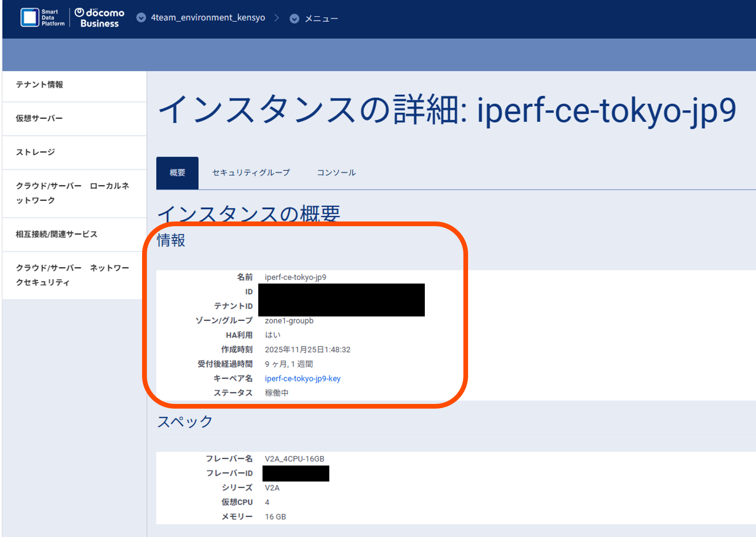Click the zone1-groupb value
This screenshot has width=756, height=537.
pos(289,321)
